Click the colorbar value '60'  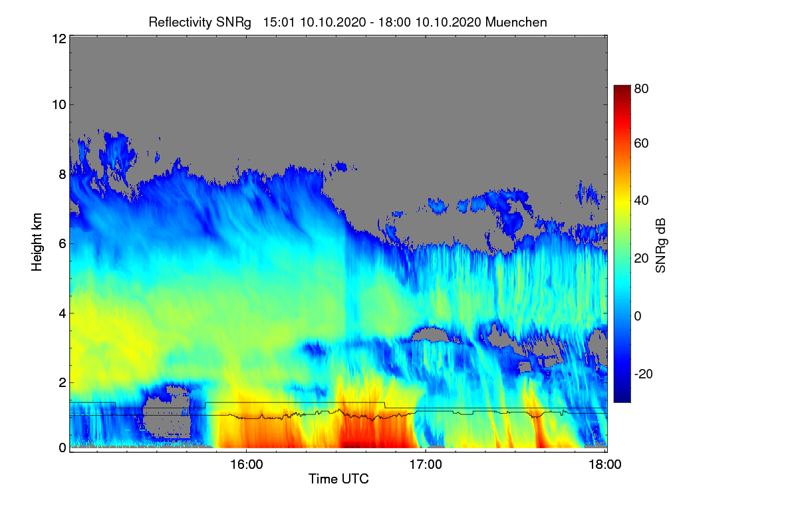click(642, 143)
